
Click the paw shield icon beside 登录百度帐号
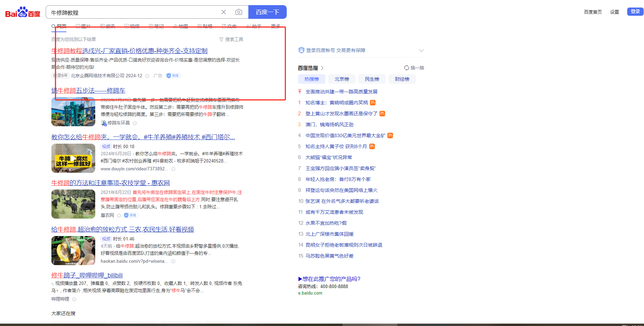(301, 50)
